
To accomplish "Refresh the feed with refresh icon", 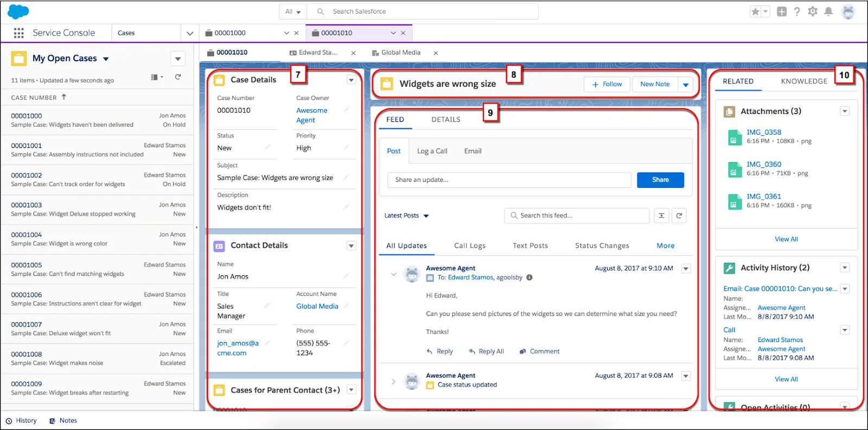I will point(679,216).
